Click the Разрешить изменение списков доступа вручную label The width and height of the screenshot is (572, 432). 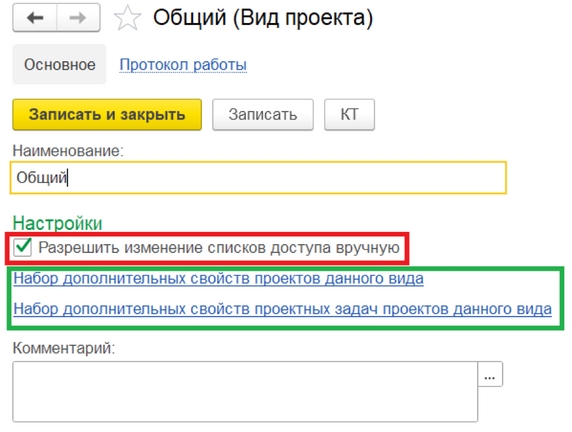(x=219, y=248)
